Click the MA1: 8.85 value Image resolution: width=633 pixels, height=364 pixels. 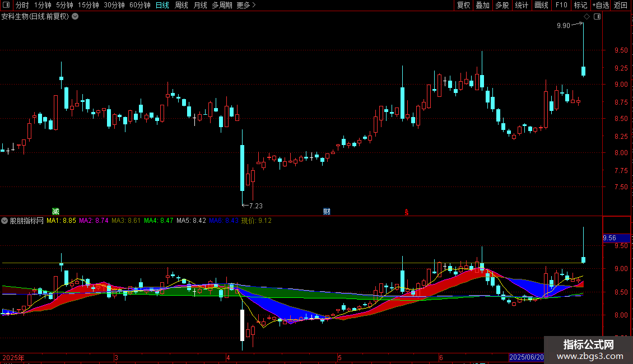(x=62, y=221)
